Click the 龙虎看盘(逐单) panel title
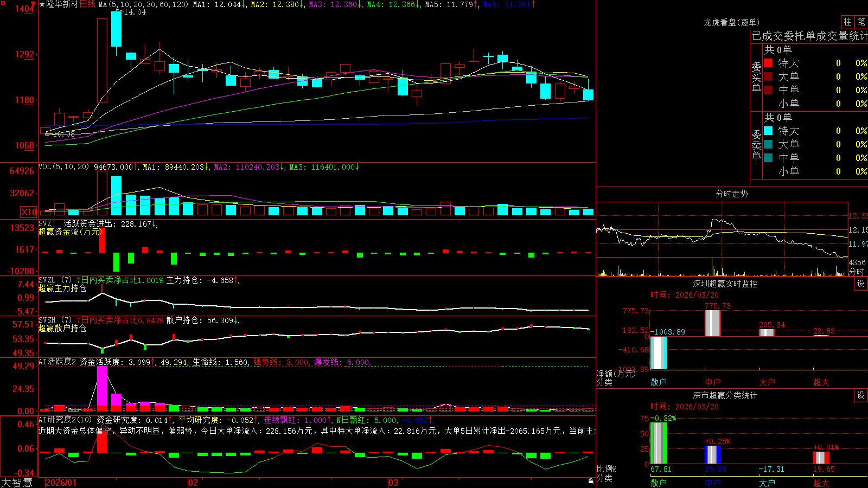 point(731,22)
